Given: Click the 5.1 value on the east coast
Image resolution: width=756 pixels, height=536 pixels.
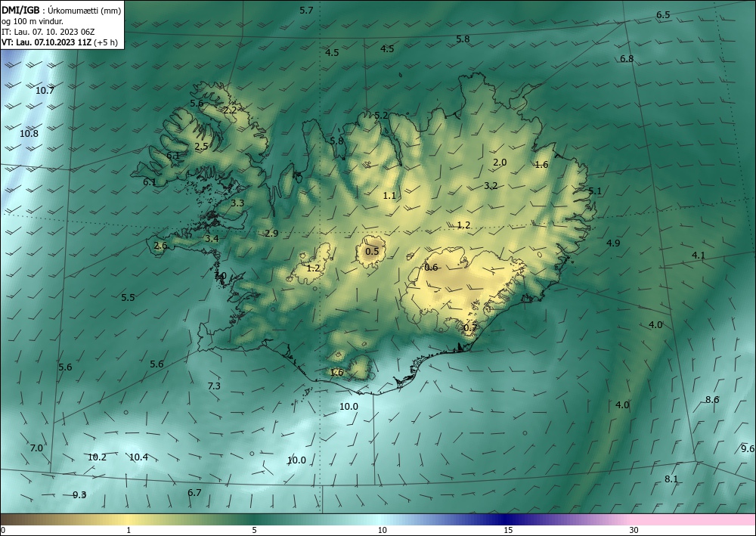Looking at the screenshot, I should tap(595, 191).
